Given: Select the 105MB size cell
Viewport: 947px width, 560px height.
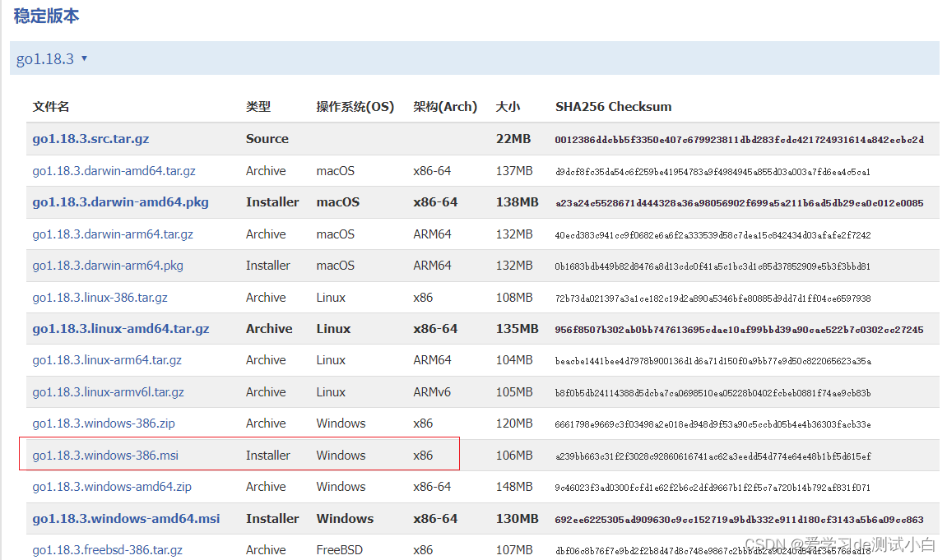Looking at the screenshot, I should point(514,392).
